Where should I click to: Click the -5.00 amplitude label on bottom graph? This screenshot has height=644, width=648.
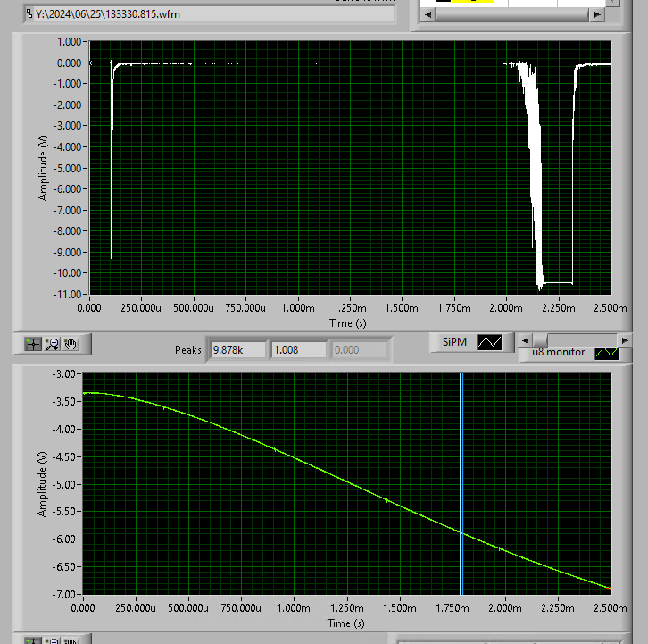click(63, 484)
